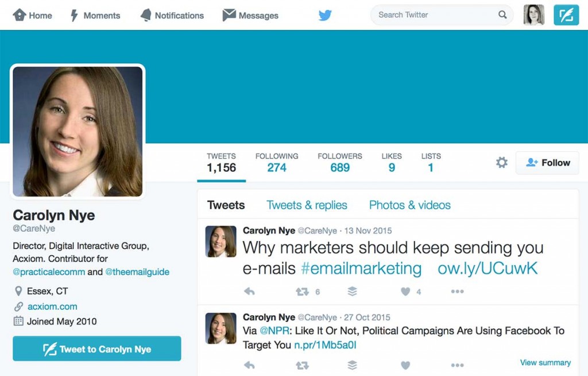
Task: Click the Twitter bird logo
Action: 325,15
